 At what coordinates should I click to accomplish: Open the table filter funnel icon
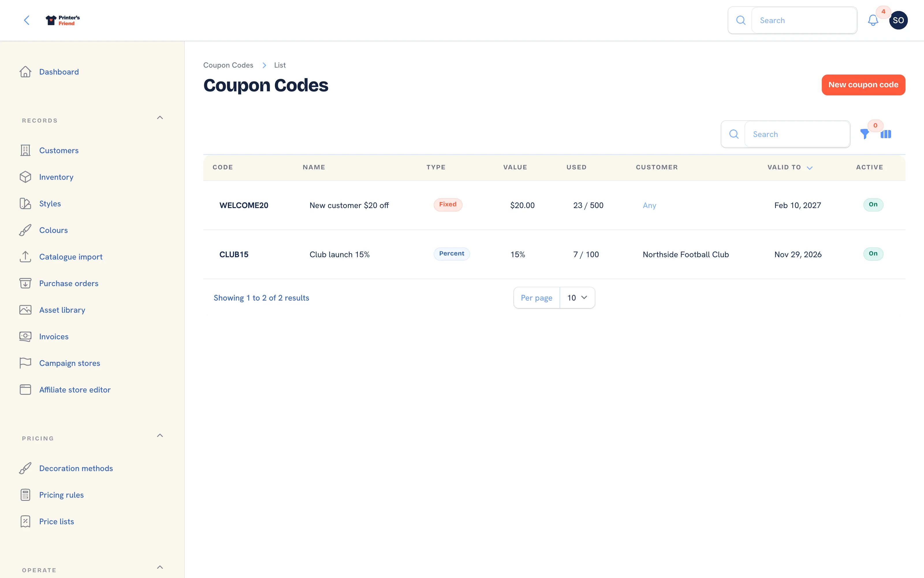865,134
